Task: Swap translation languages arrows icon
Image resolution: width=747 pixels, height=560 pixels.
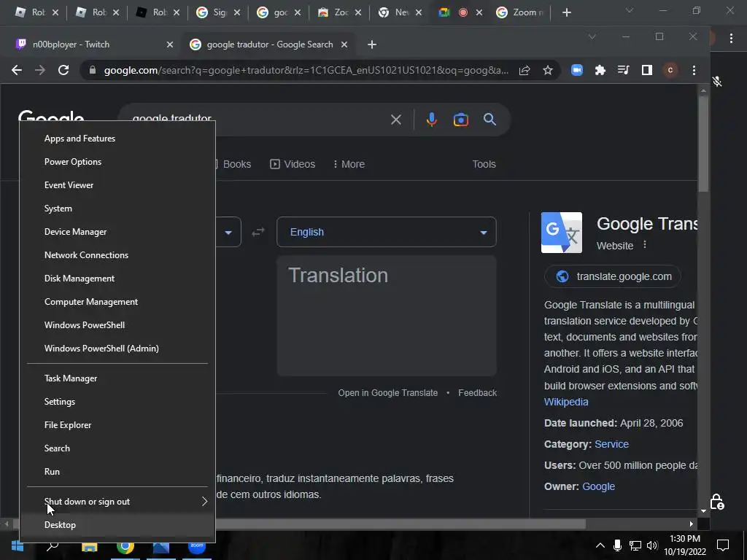Action: (258, 232)
